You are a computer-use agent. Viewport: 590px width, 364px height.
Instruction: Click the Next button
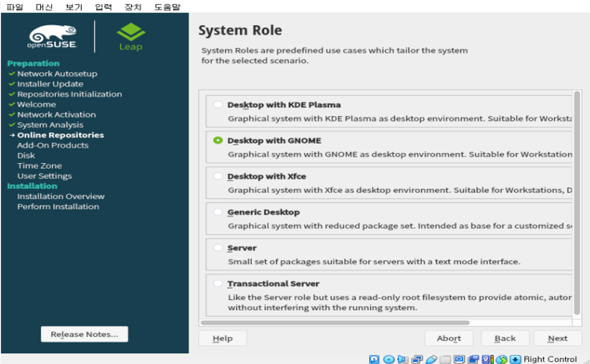tap(558, 338)
